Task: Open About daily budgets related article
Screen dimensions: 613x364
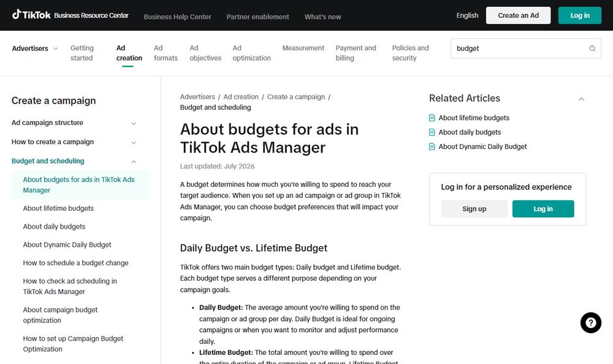Action: pos(470,132)
